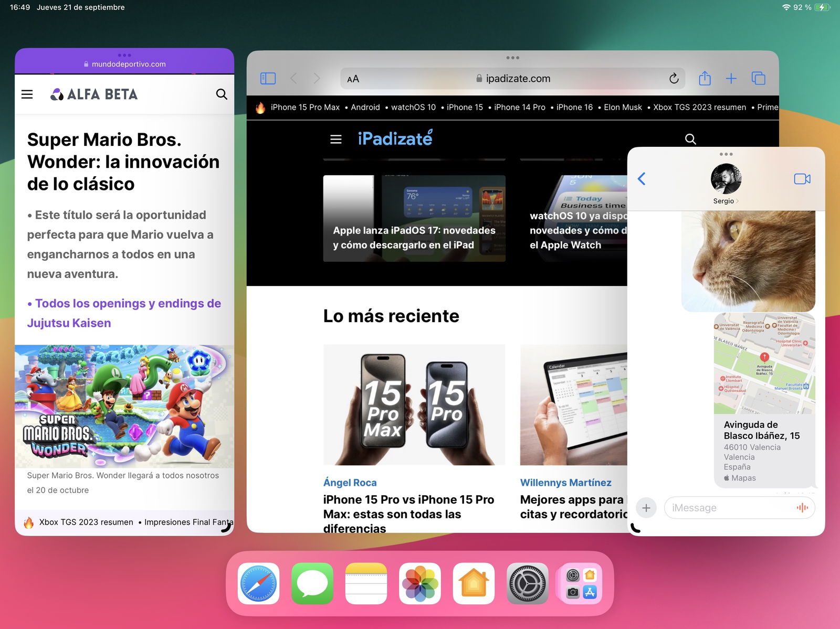This screenshot has height=629, width=840.
Task: Select the iPhone 14 Pro trending topic
Action: 520,107
